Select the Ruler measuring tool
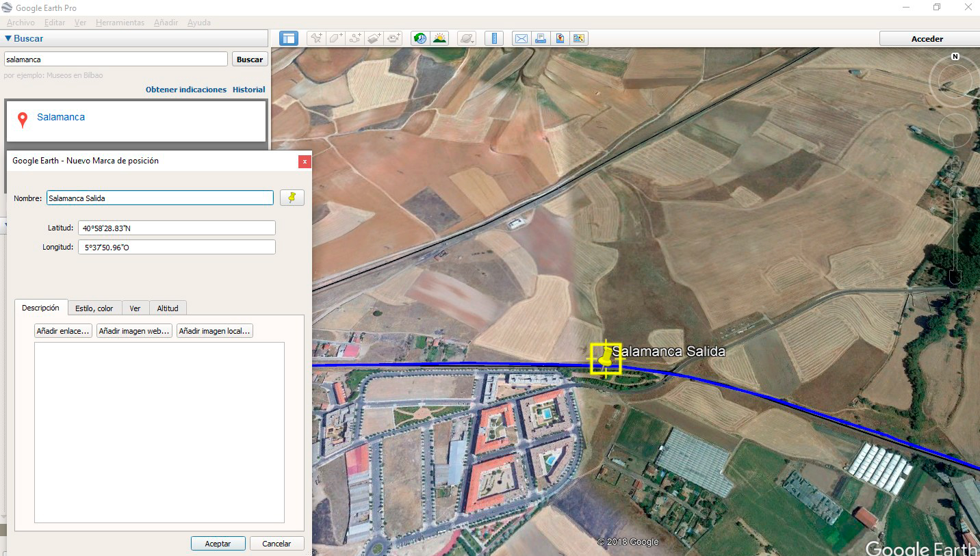Viewport: 980px width, 556px height. tap(493, 38)
